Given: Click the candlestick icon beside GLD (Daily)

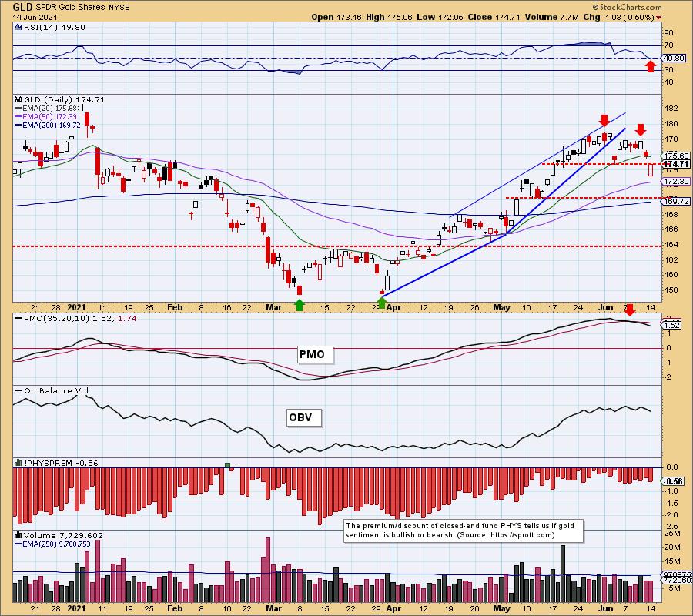Looking at the screenshot, I should (x=18, y=100).
